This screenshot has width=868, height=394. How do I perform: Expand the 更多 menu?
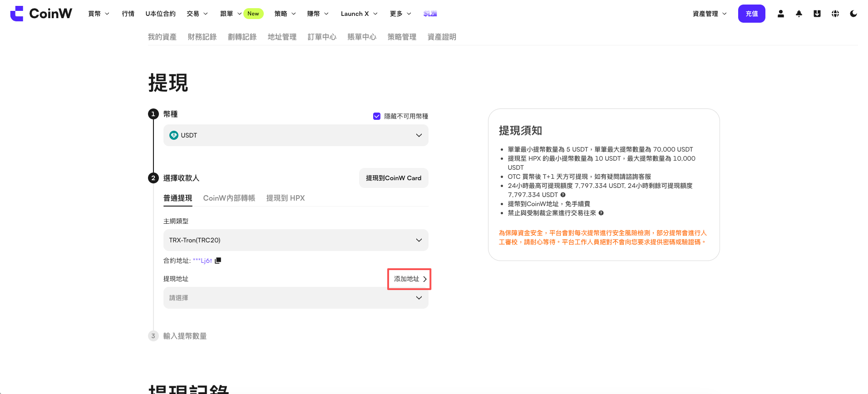[x=400, y=14]
